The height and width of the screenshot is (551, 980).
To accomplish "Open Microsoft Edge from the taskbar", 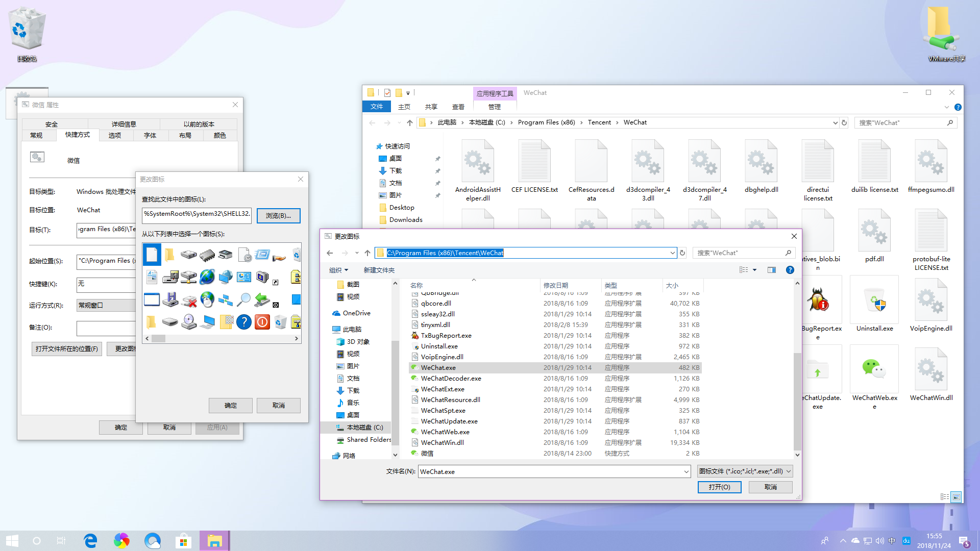I will pos(90,540).
